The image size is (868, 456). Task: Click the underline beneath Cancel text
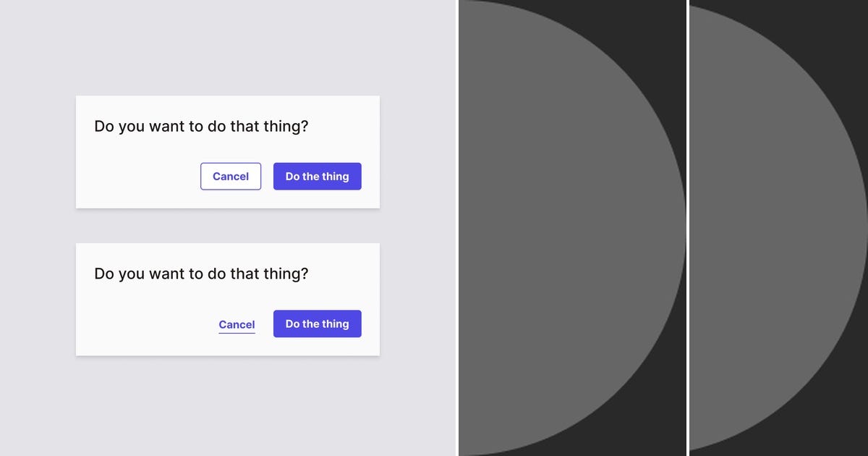(x=237, y=332)
